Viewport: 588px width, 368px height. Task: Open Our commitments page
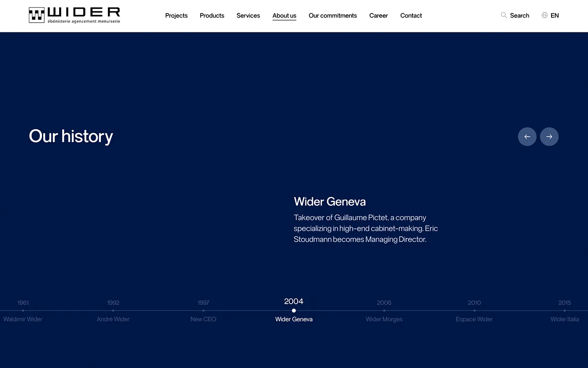coord(333,16)
